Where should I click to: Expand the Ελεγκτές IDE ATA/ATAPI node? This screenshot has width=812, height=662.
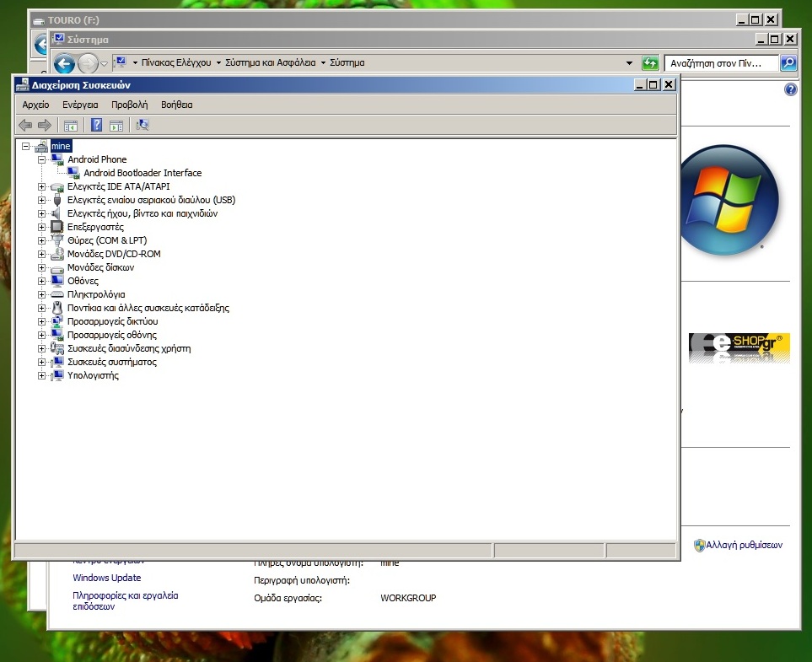click(41, 186)
